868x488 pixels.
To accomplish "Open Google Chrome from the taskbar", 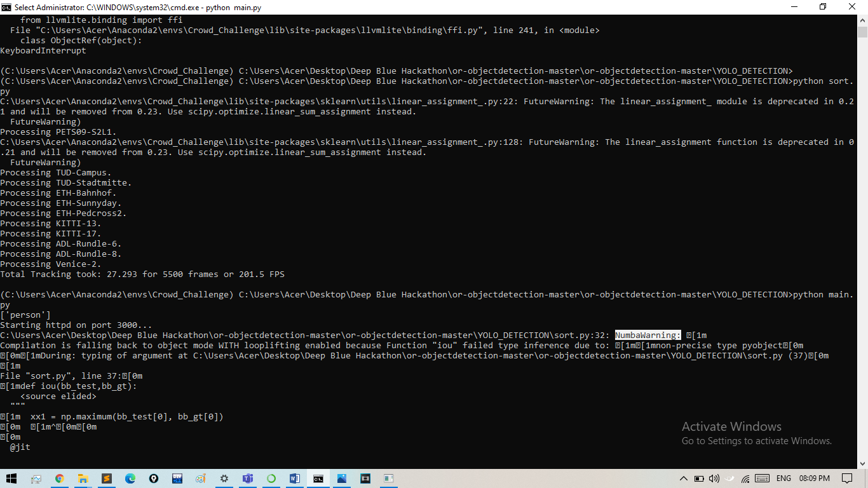I will pos(59,478).
